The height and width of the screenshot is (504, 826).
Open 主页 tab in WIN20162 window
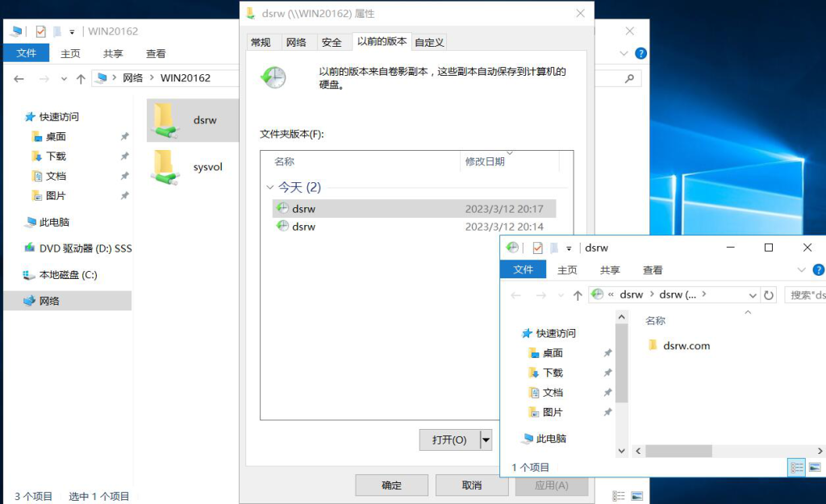[x=70, y=54]
